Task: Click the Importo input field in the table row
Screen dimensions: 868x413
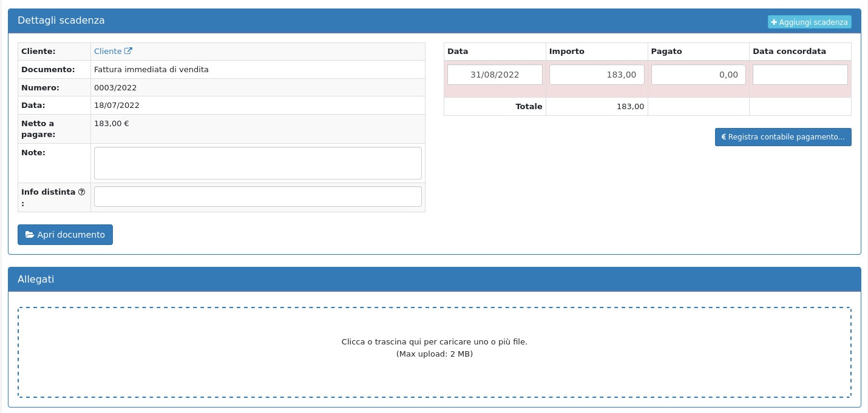Action: [596, 75]
